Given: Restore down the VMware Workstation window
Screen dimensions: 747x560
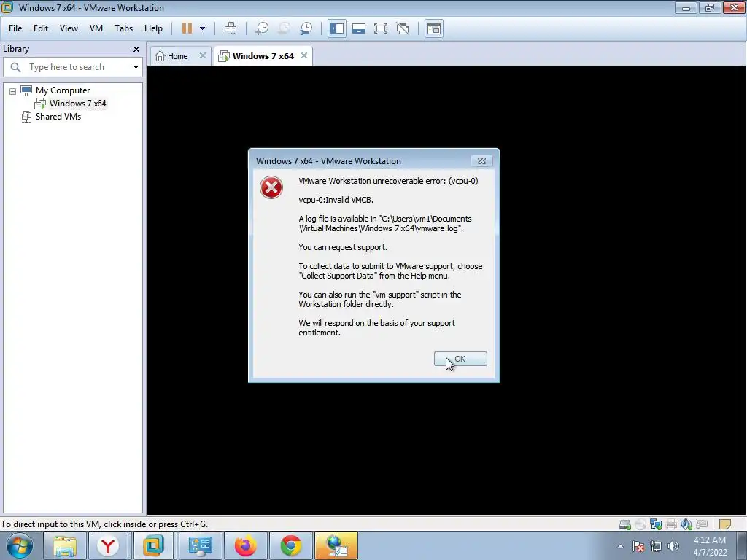Looking at the screenshot, I should [x=709, y=7].
